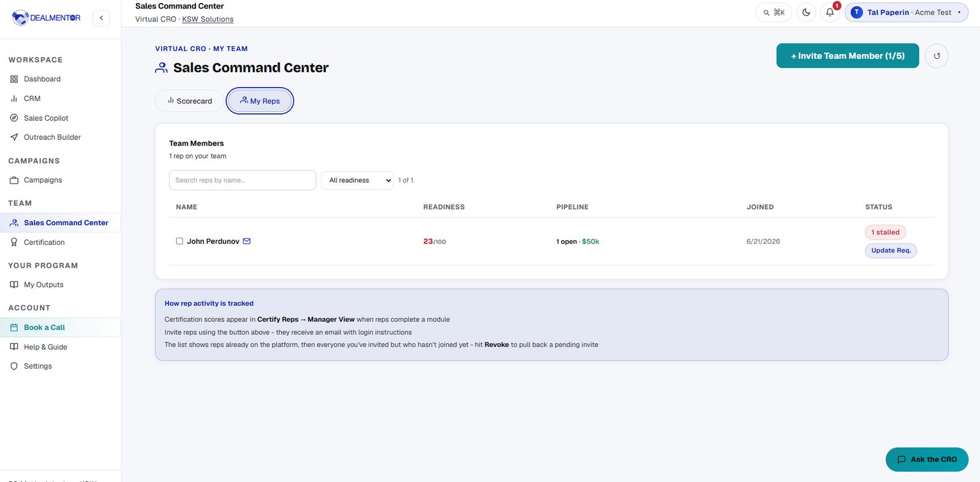980x482 pixels.
Task: Click the user avatar letter T
Action: point(857,12)
